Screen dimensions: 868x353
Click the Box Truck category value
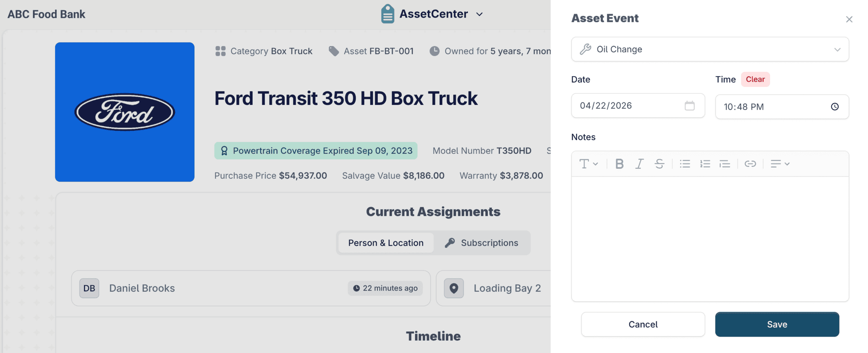[292, 51]
